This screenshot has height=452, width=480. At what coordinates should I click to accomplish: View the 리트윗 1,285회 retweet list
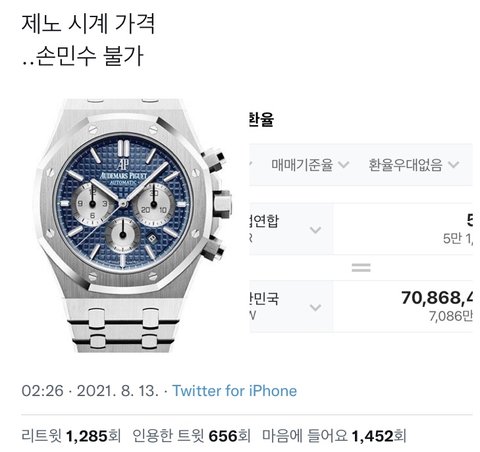(71, 436)
